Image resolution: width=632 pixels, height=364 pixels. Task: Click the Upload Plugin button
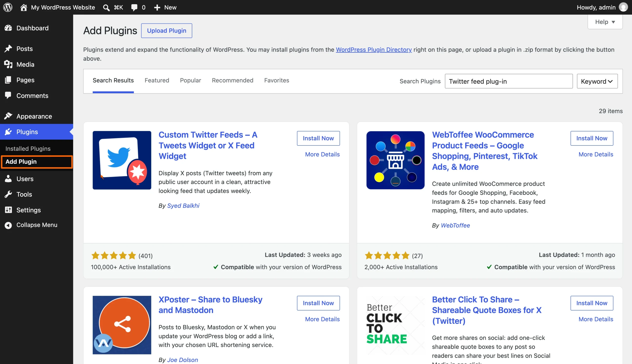click(167, 31)
